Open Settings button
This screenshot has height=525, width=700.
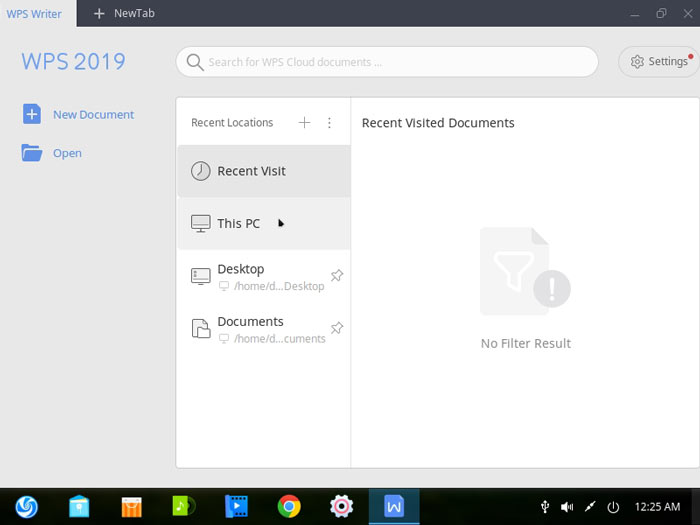[659, 62]
